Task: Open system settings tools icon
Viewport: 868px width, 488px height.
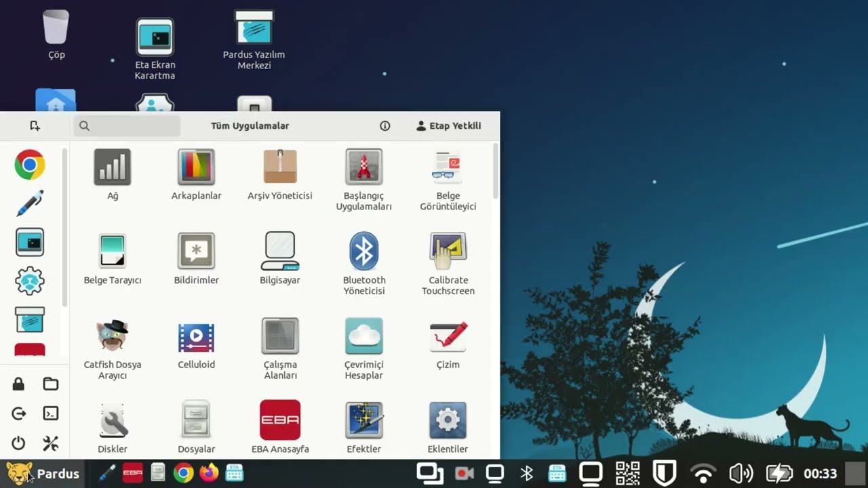Action: (51, 443)
